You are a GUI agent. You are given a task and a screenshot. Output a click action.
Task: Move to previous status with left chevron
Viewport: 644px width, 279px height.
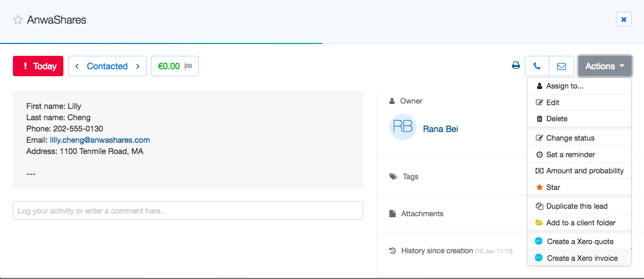pos(77,66)
